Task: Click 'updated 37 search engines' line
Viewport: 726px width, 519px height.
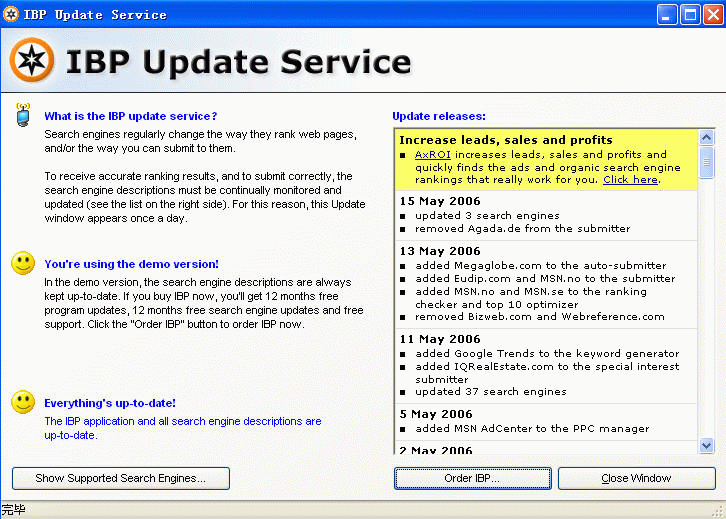Action: click(491, 392)
